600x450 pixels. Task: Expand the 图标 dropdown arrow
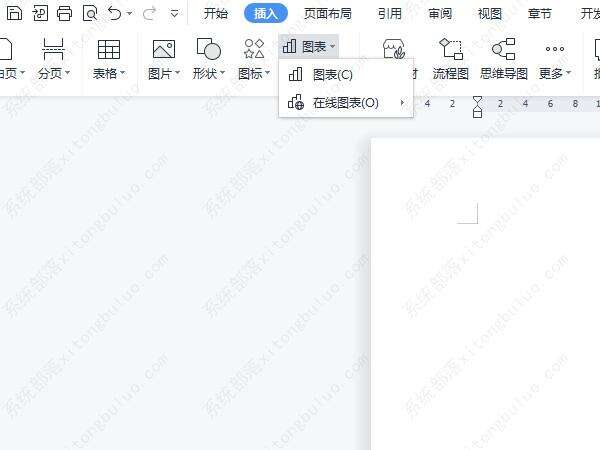point(267,72)
